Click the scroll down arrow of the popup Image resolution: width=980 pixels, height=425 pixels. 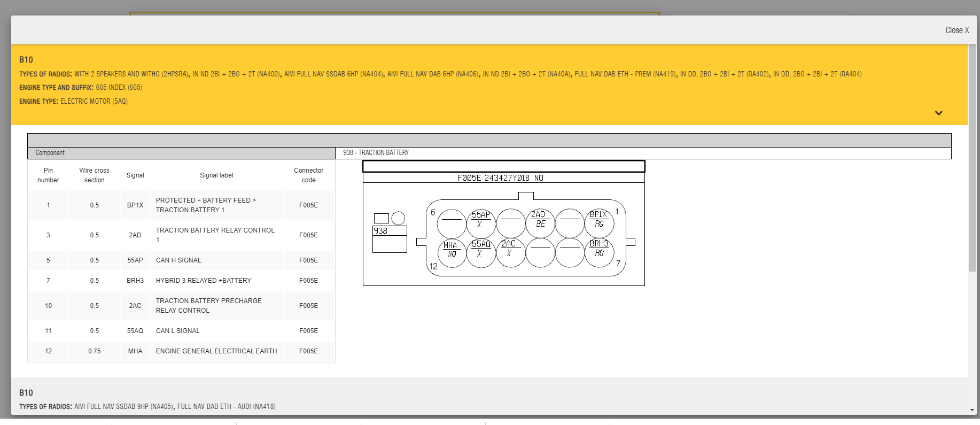(x=972, y=410)
